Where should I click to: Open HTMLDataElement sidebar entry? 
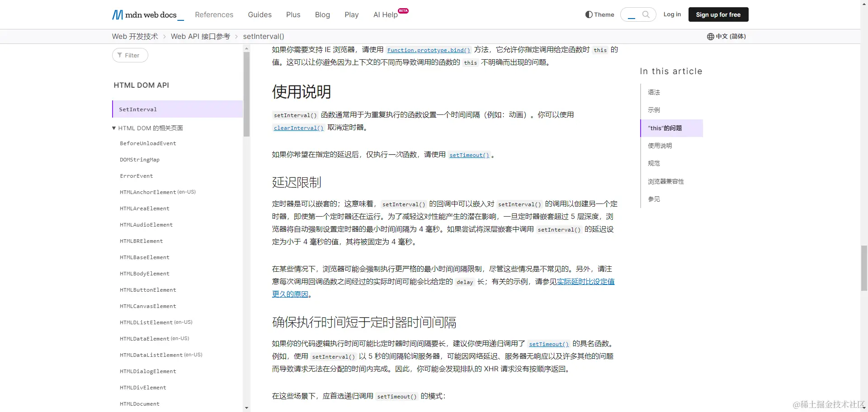click(x=144, y=339)
